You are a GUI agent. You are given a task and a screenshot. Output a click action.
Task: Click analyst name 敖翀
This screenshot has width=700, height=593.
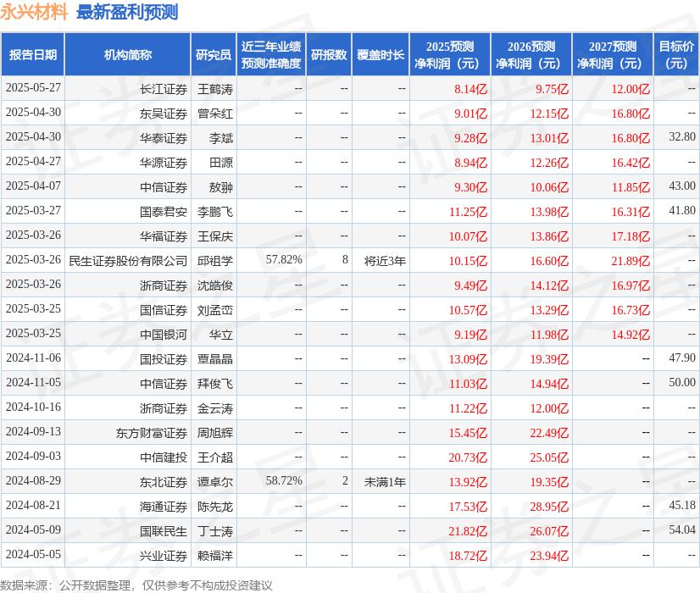221,187
